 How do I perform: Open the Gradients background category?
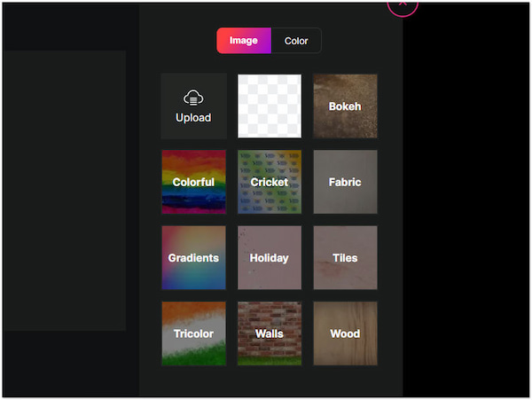coord(193,258)
